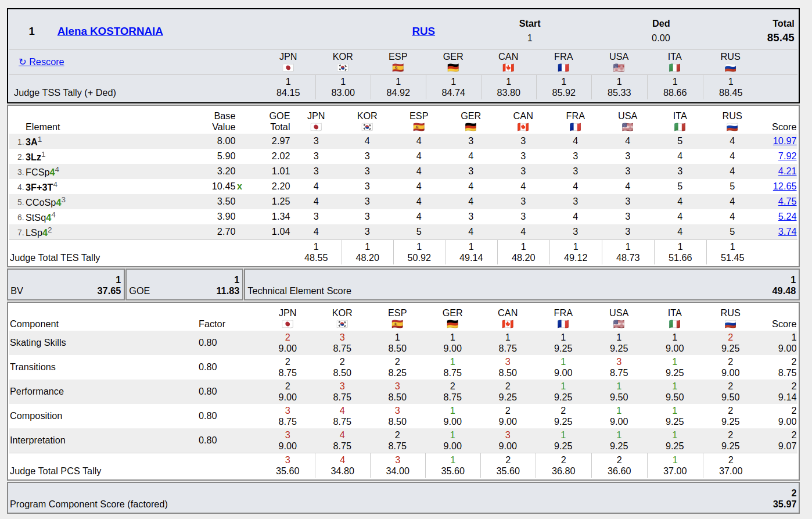Screen dimensions: 812x519
Task: Click the France flag in the components header
Action: (563, 324)
